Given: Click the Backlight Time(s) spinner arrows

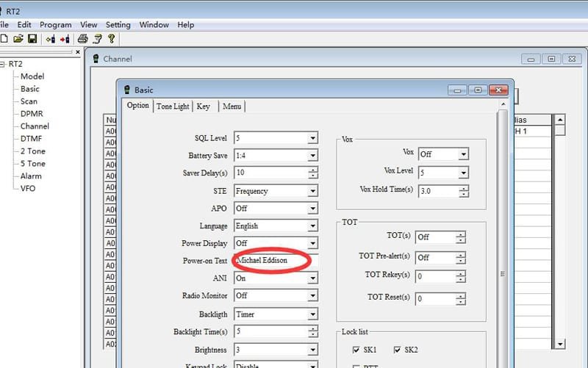Looking at the screenshot, I should click(x=313, y=331).
